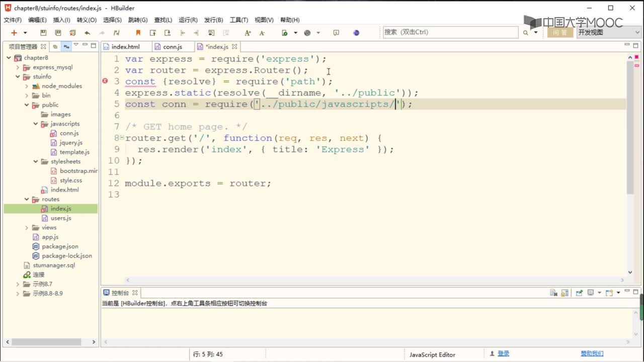The image size is (644, 362).
Task: Focus the 搜索 (双击Ctrl) search field
Action: tap(450, 32)
